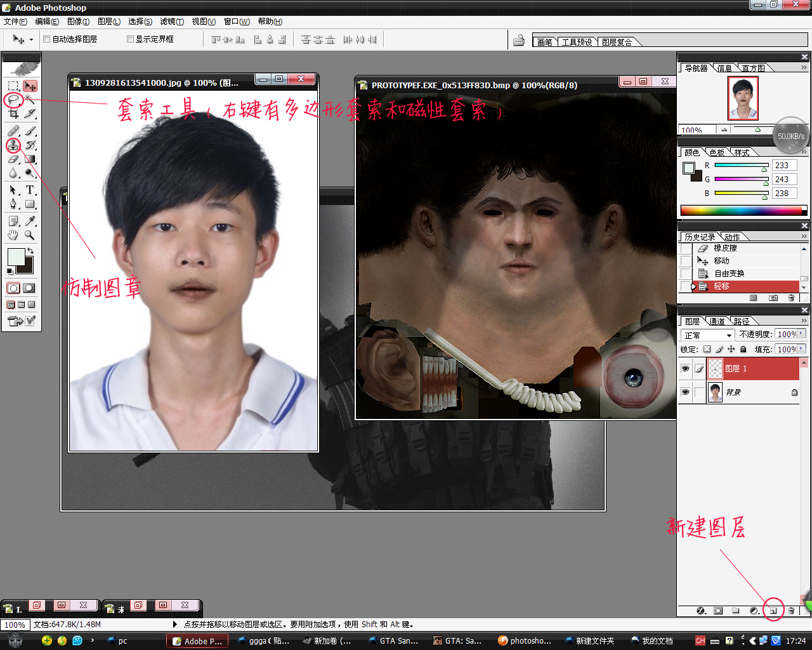Switch to Quick Mask mode button
Viewport: 812px width, 650px height.
(29, 288)
